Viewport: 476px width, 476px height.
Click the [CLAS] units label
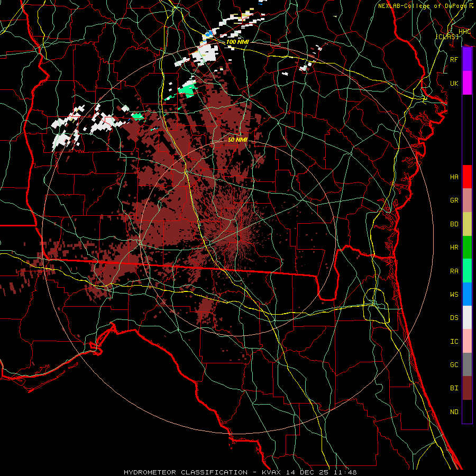point(447,36)
